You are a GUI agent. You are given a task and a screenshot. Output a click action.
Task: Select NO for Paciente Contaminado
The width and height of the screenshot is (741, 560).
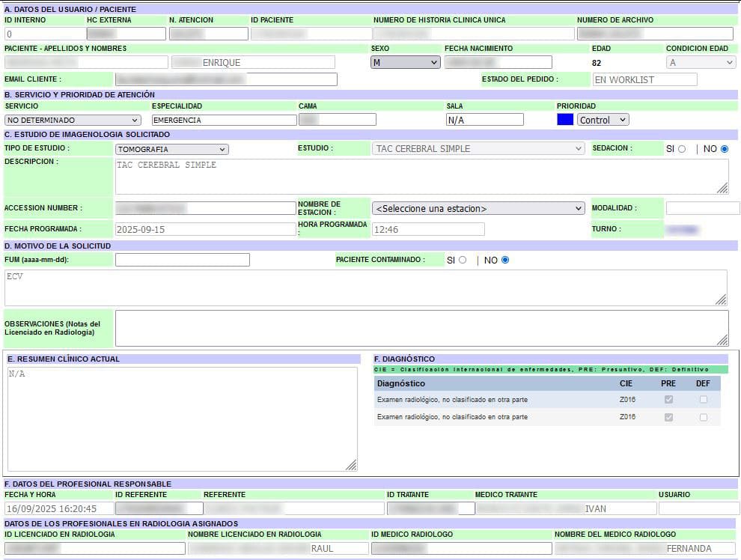[x=504, y=260]
